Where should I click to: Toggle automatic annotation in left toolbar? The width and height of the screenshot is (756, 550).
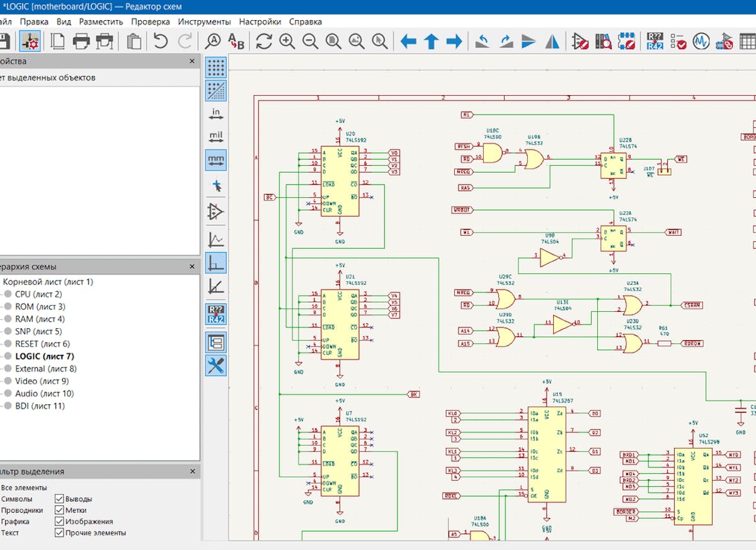coord(216,314)
